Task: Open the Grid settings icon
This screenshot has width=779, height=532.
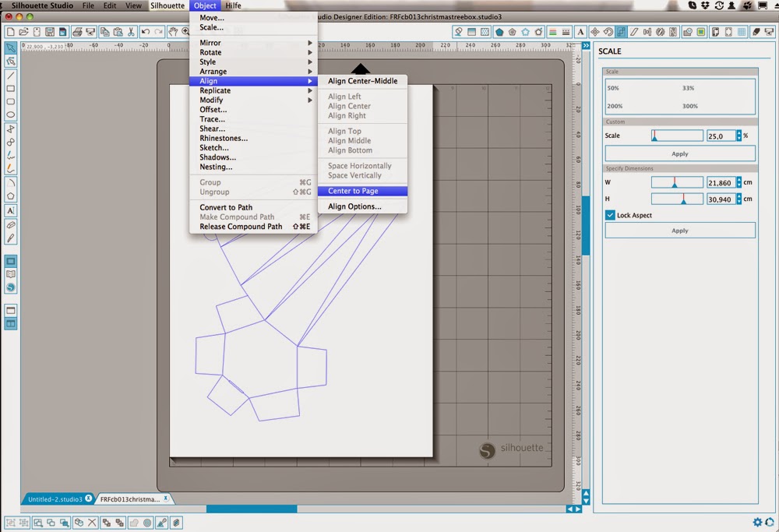Action: 742,32
